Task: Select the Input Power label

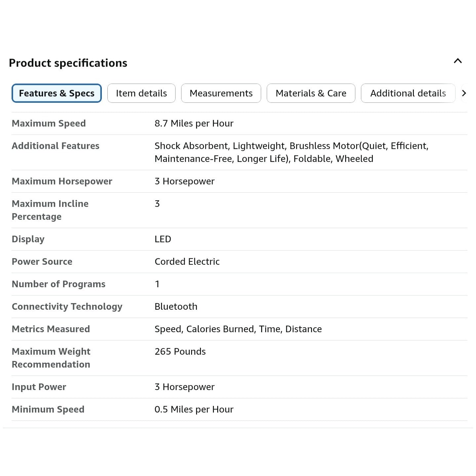Action: (x=39, y=387)
